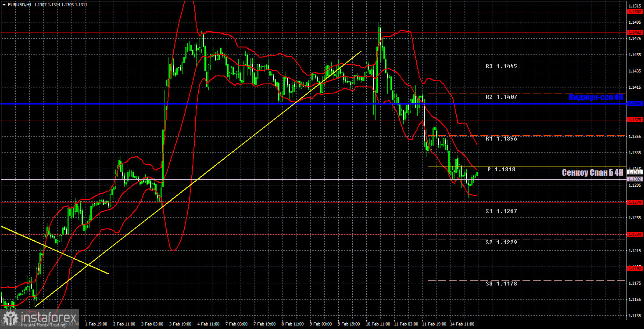Click the 1.1255 price scale value
Screen dimensions: 644x329
click(635, 218)
